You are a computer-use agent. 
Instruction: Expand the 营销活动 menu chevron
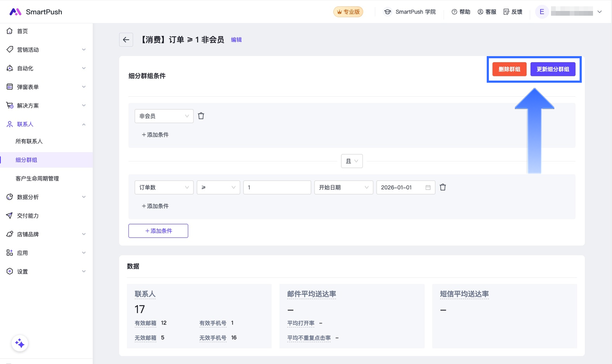[x=84, y=50]
